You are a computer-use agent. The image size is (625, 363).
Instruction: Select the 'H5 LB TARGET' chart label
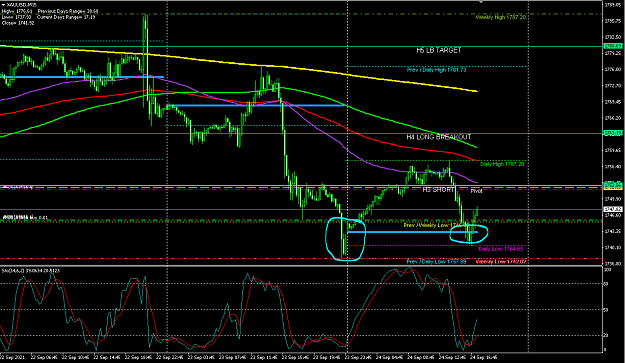click(438, 50)
